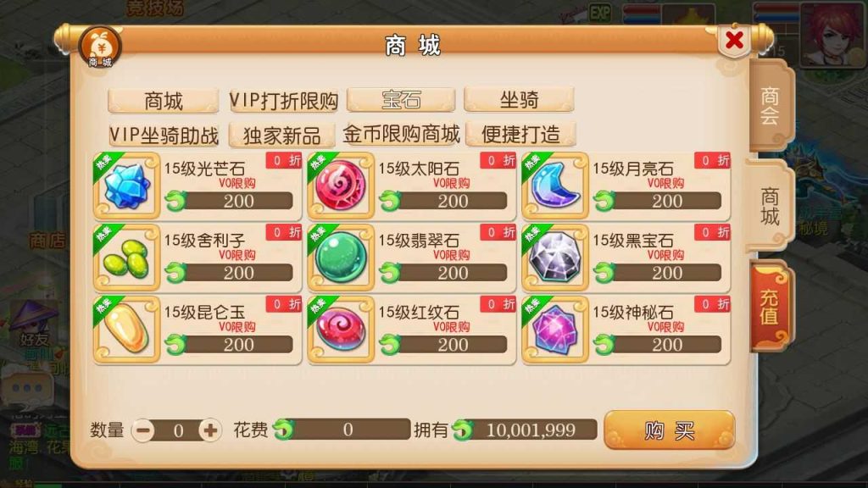Screen dimensions: 868x488
Task: Click the 购买 purchase button
Action: 670,430
